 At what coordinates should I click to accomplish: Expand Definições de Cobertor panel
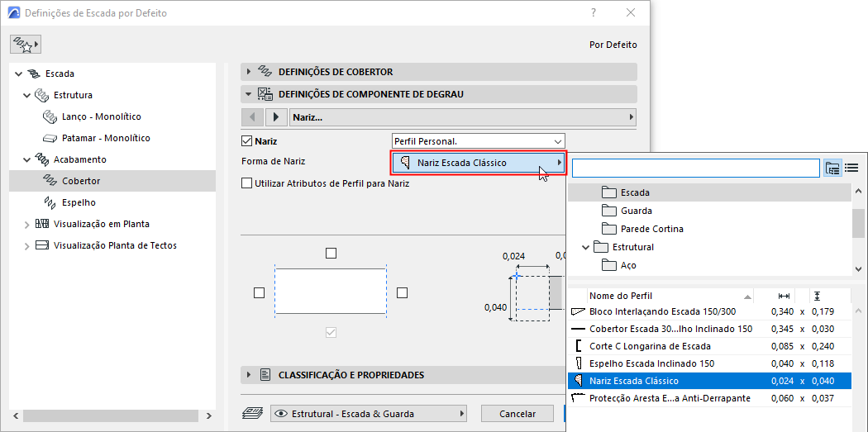point(249,72)
